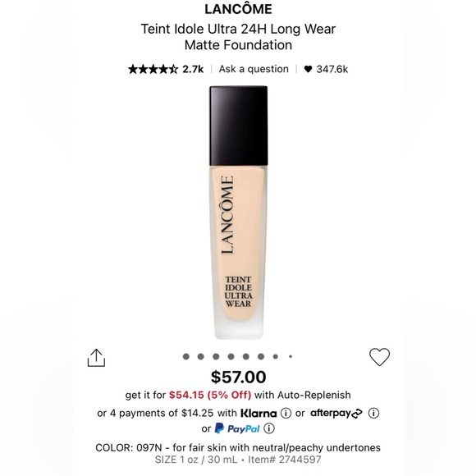Click the filled heart icon beside 347.6k
The width and height of the screenshot is (476, 476).
(308, 69)
